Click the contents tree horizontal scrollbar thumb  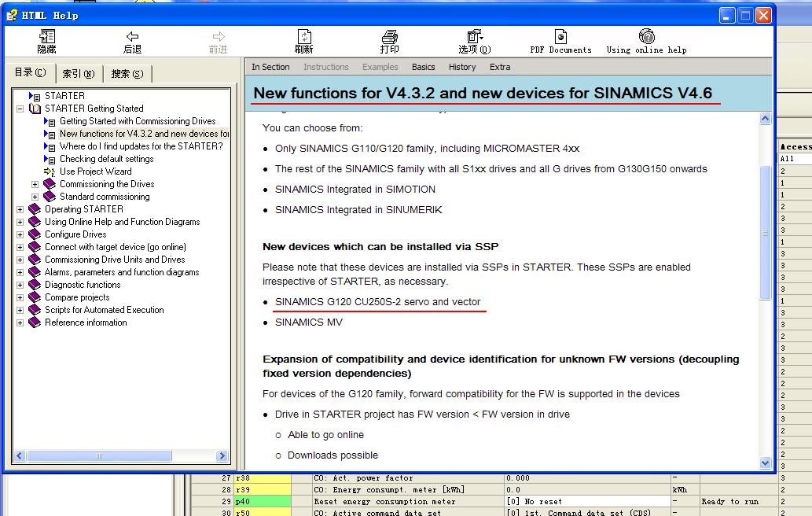(99, 456)
